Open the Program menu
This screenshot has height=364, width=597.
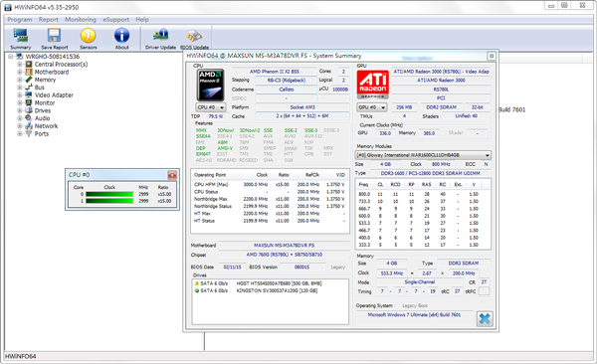[x=20, y=20]
